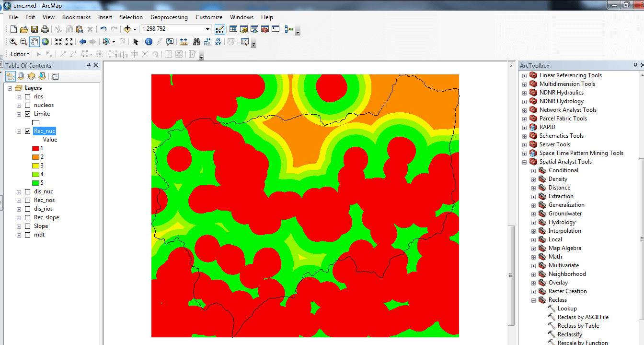Viewport: 644px width, 345px height.
Task: Collapse the Rec_nuc layer legend
Action: [19, 131]
